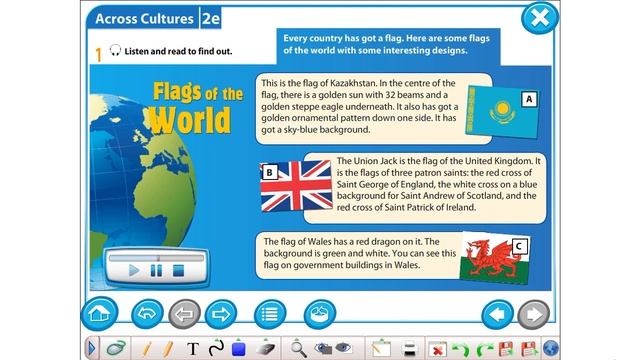
Task: Expand the toolbar with the blue triangle
Action: click(x=91, y=349)
